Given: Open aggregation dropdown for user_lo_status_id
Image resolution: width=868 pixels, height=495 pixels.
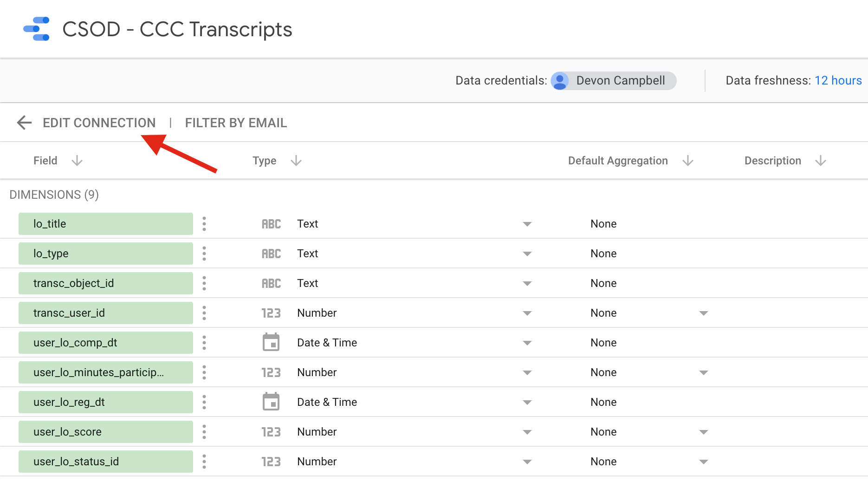Looking at the screenshot, I should click(x=703, y=462).
